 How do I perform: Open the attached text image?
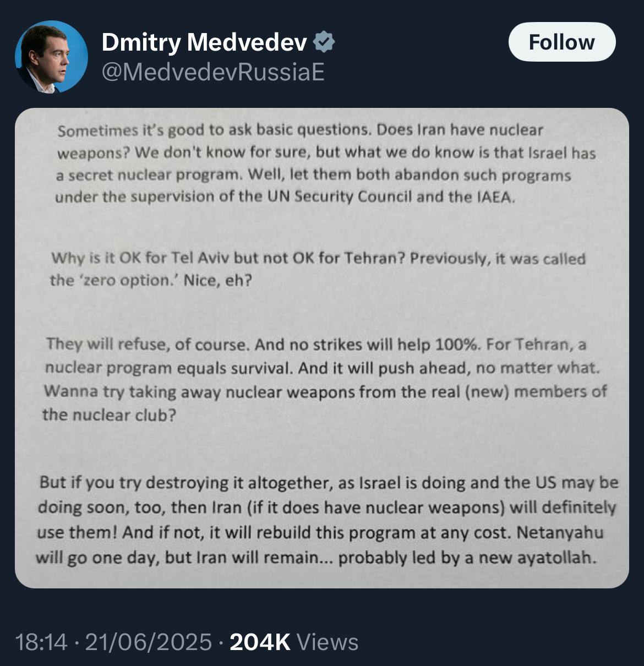click(321, 348)
